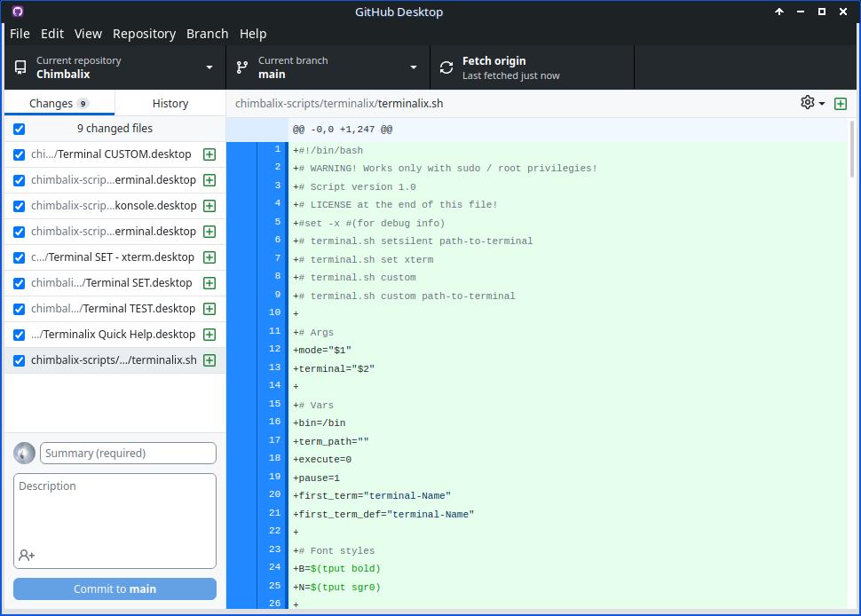
Task: Toggle the 9 changed files checkbox
Action: pyautogui.click(x=19, y=129)
